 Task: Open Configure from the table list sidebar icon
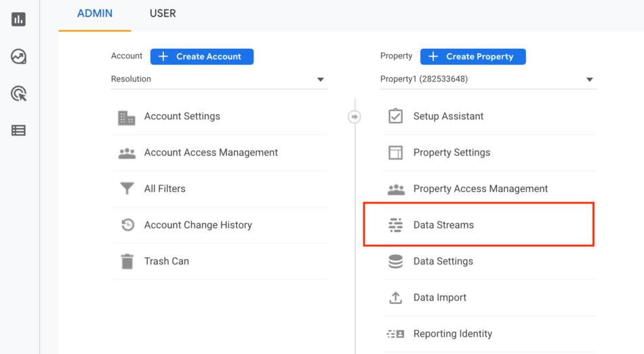tap(18, 131)
